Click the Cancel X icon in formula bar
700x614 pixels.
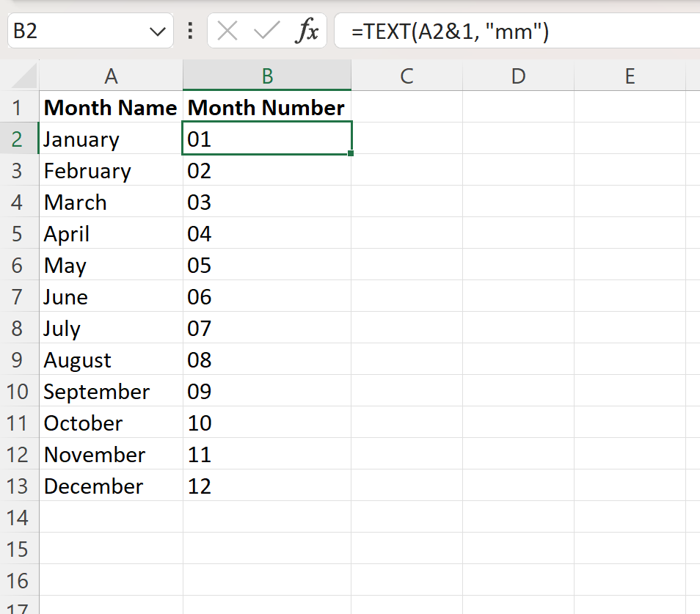coord(227,32)
